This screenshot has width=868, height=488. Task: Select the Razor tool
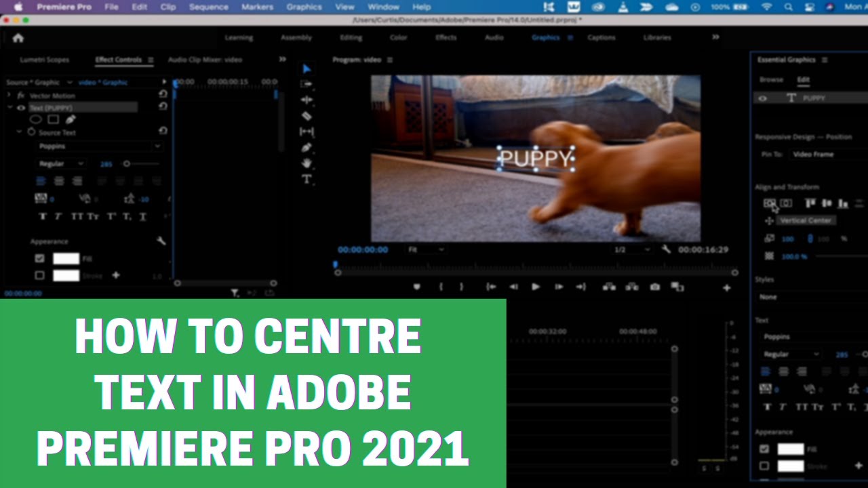click(307, 116)
